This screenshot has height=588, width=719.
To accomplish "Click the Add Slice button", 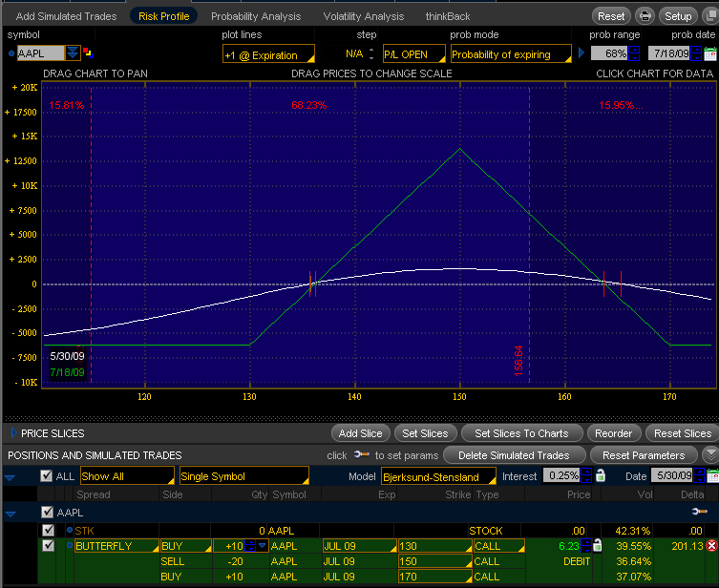I will [361, 433].
